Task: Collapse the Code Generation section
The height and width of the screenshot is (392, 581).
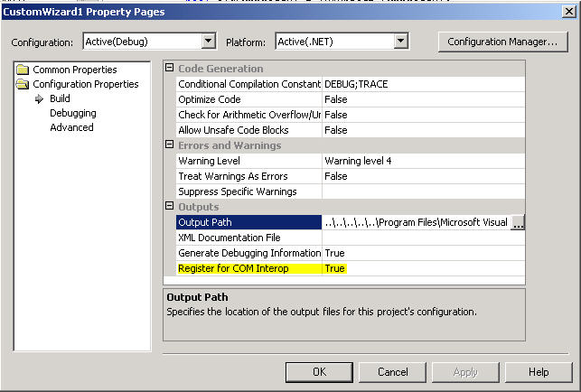Action: (169, 68)
